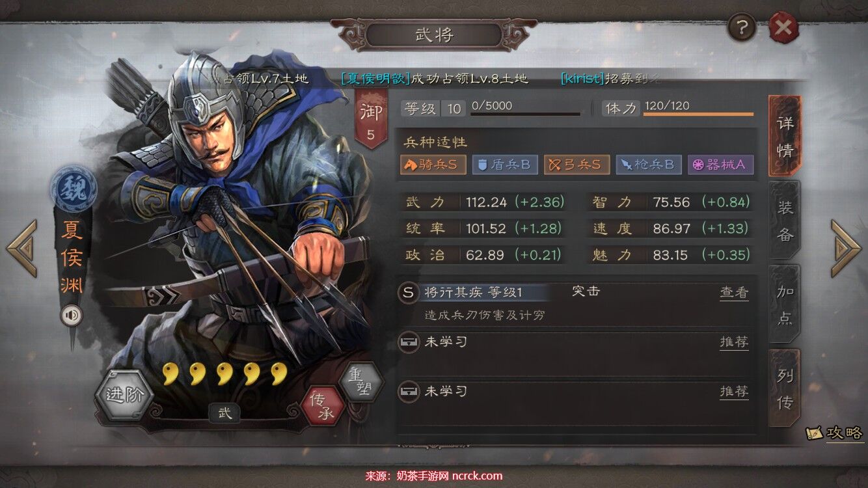This screenshot has width=868, height=488.
Task: Switch to the 装备 equipment tab
Action: (785, 221)
